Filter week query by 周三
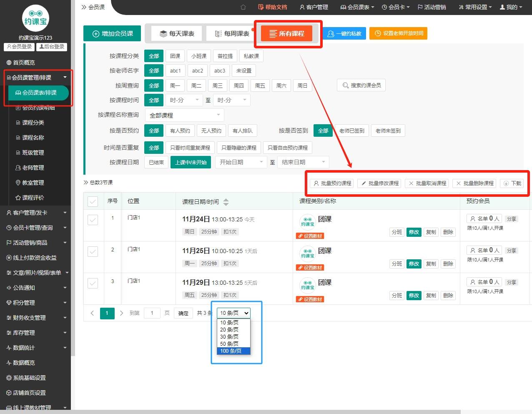 218,85
